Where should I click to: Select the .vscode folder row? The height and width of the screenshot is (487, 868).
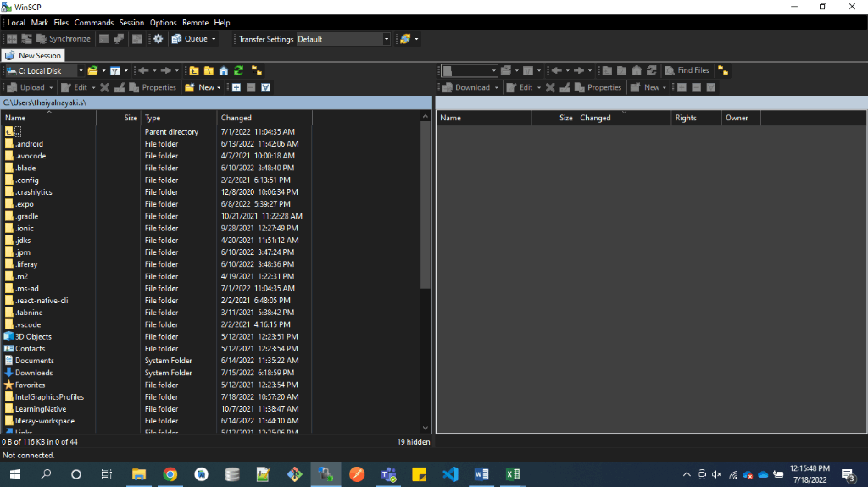155,325
